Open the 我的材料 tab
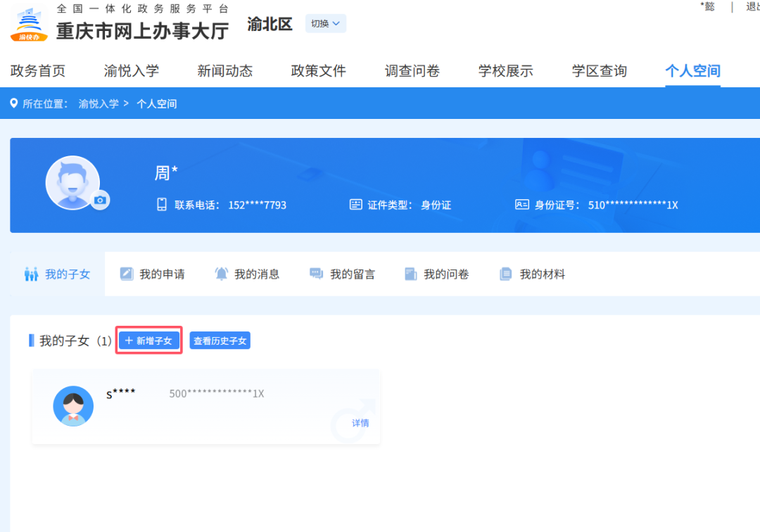Screen dimensions: 760x532 coord(533,274)
